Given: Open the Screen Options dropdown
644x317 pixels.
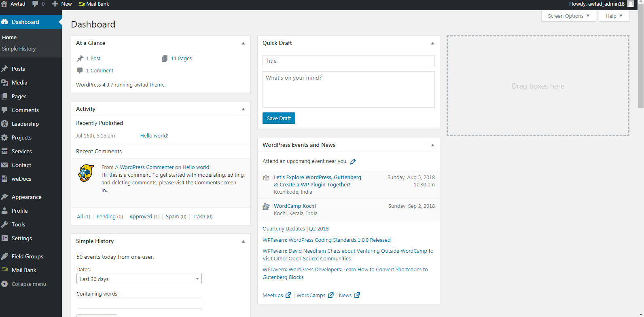Looking at the screenshot, I should point(568,16).
